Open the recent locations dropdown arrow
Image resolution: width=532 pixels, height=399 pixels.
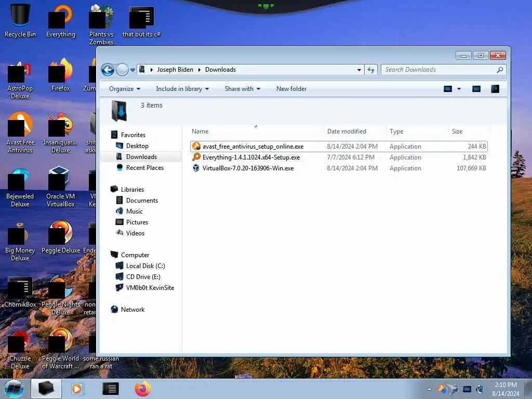(132, 70)
